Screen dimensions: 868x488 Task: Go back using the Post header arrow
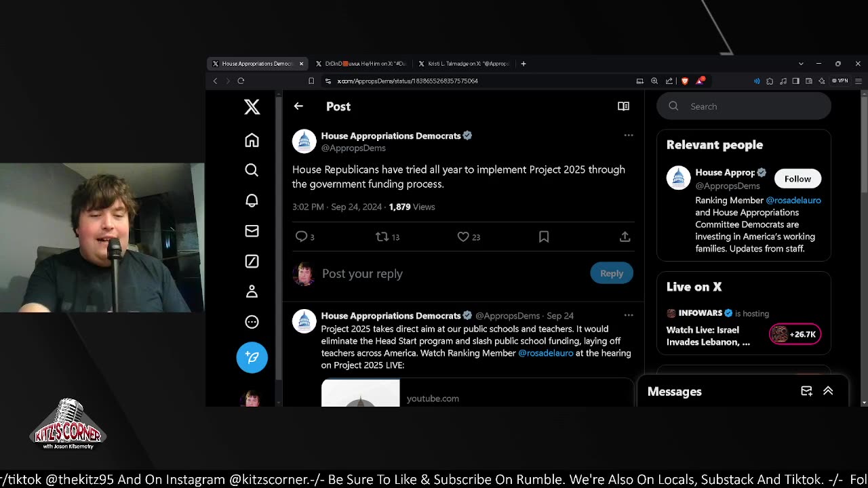pos(298,106)
